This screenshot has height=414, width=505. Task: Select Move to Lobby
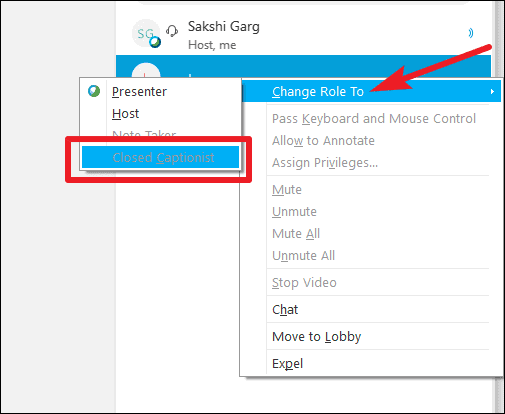(x=316, y=337)
